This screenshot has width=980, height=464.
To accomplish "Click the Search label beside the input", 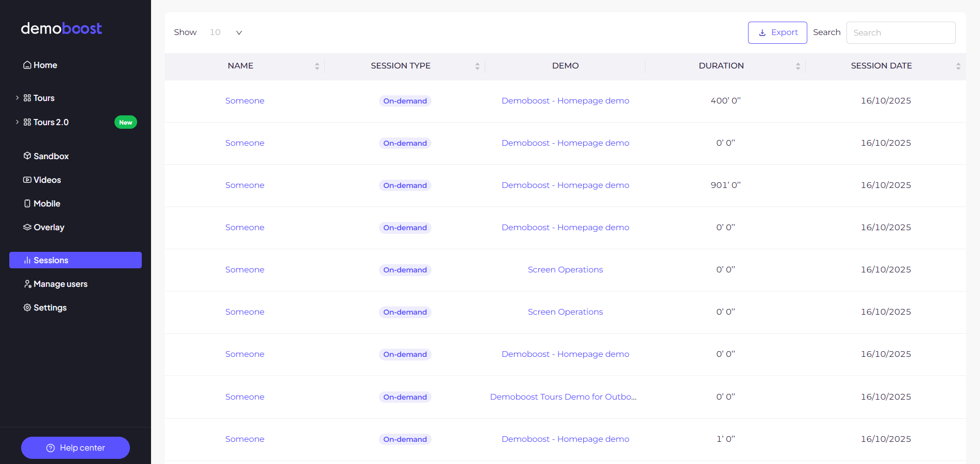I will point(827,32).
